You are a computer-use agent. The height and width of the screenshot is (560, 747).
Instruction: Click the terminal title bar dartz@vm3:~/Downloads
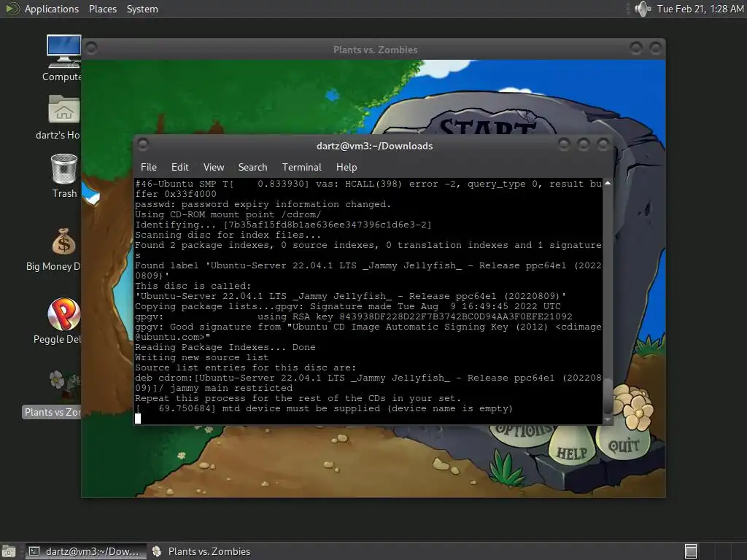(x=374, y=146)
